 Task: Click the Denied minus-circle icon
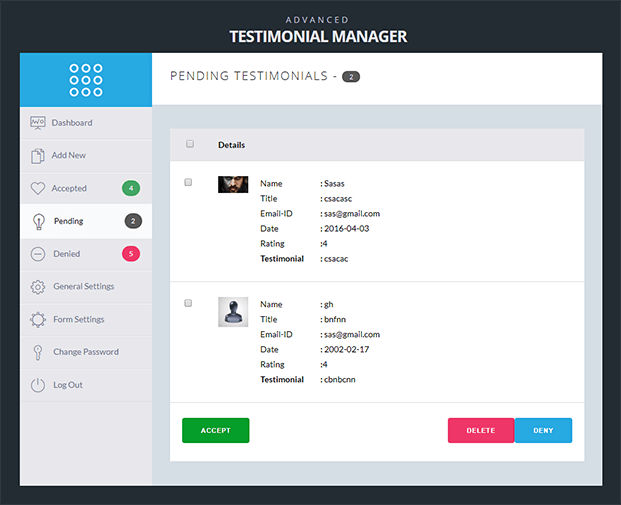pos(38,254)
